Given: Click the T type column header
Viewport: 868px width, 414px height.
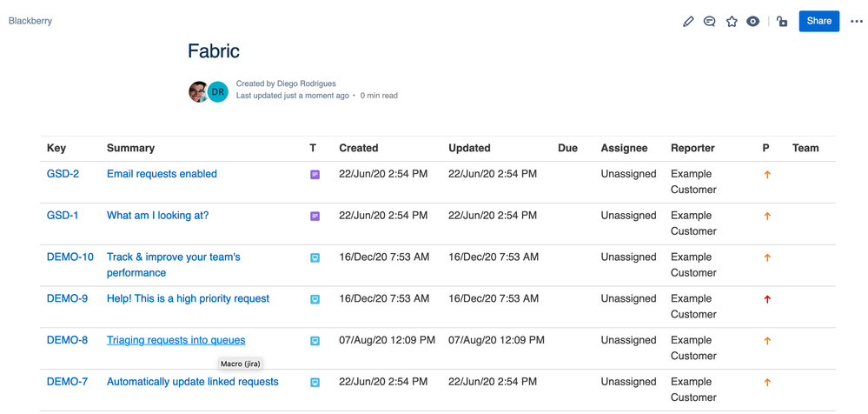Looking at the screenshot, I should (x=313, y=148).
